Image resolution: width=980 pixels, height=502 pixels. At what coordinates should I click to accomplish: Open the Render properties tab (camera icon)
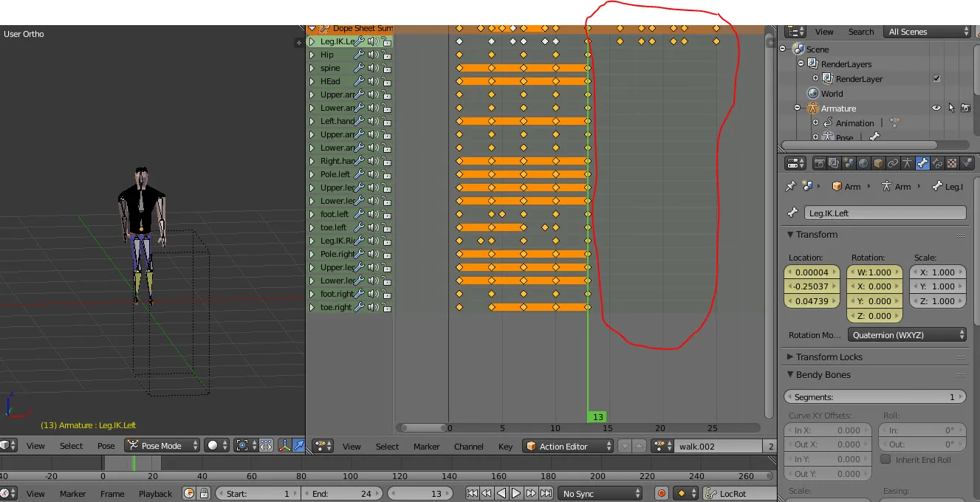click(820, 163)
